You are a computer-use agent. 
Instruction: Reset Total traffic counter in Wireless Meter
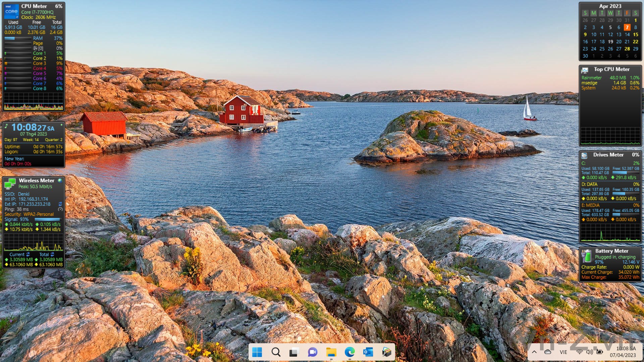tap(52, 254)
